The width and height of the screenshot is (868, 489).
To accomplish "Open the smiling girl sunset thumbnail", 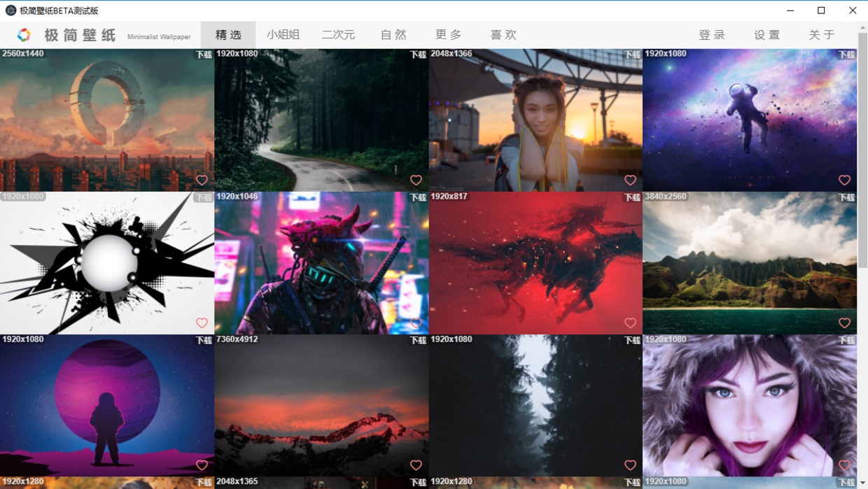I will pyautogui.click(x=535, y=120).
